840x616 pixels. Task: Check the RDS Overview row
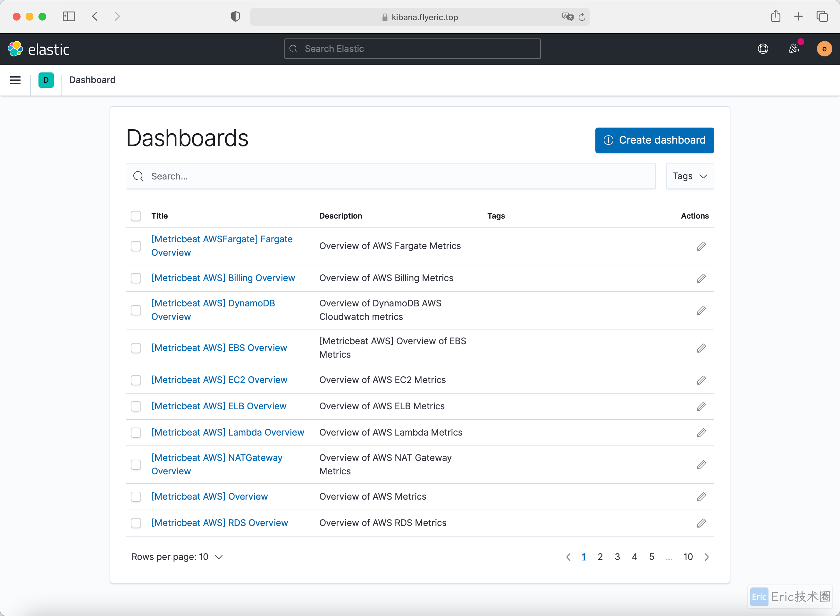click(136, 523)
